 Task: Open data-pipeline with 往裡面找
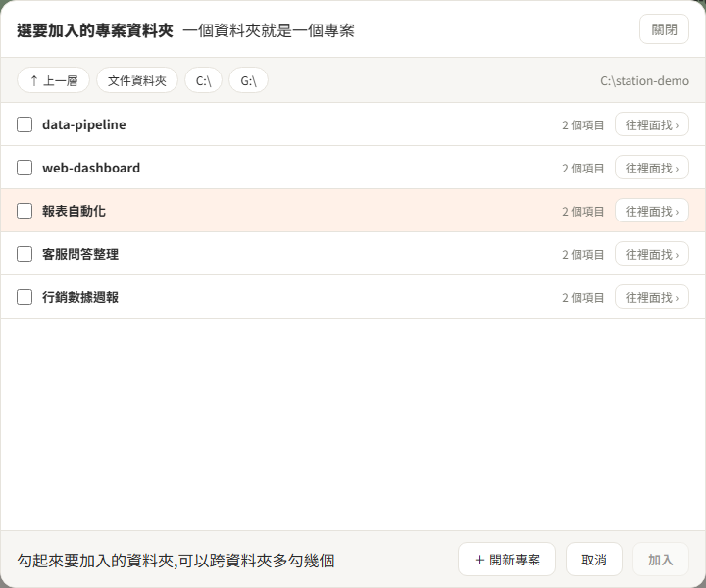651,124
